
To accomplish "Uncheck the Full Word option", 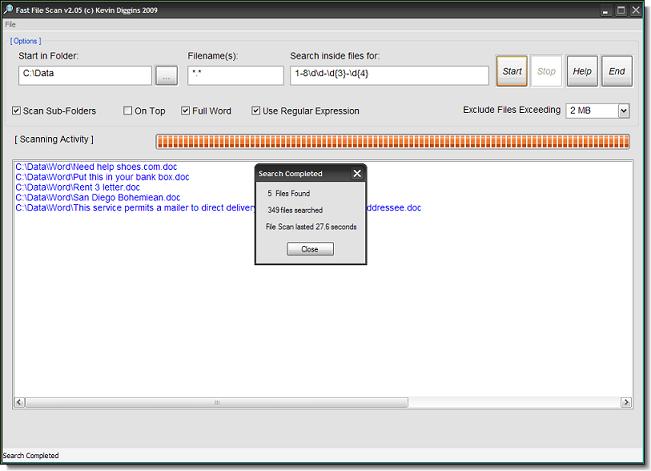I will (x=186, y=111).
